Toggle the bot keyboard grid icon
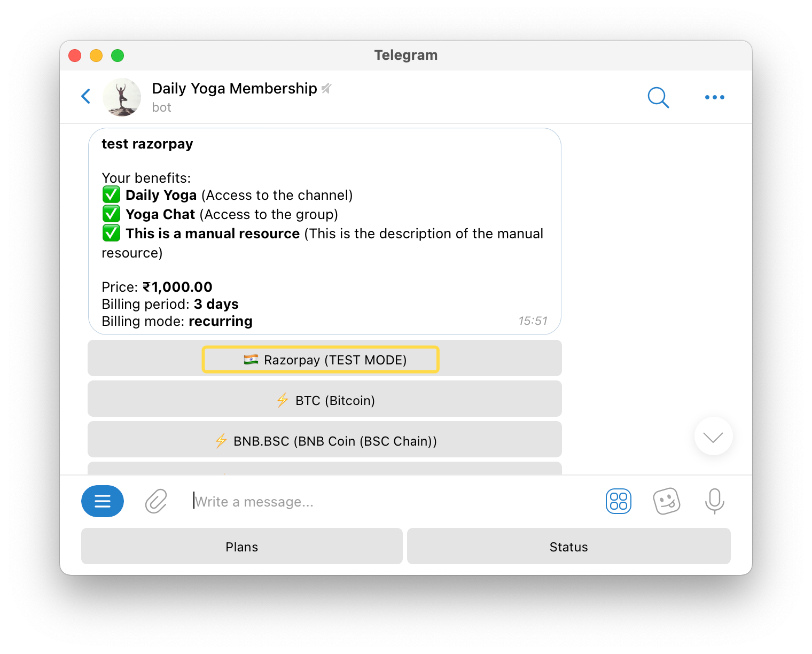Screen dimensions: 812x654 pos(619,501)
